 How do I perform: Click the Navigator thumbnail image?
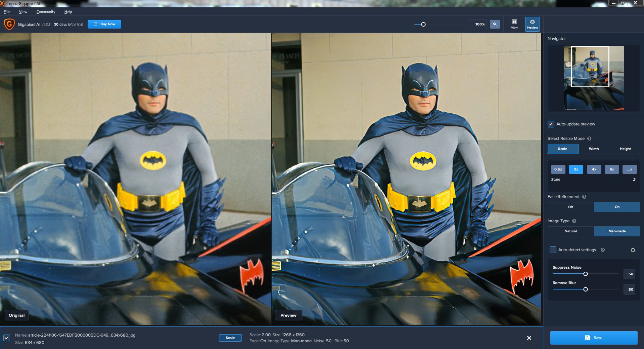[x=594, y=78]
